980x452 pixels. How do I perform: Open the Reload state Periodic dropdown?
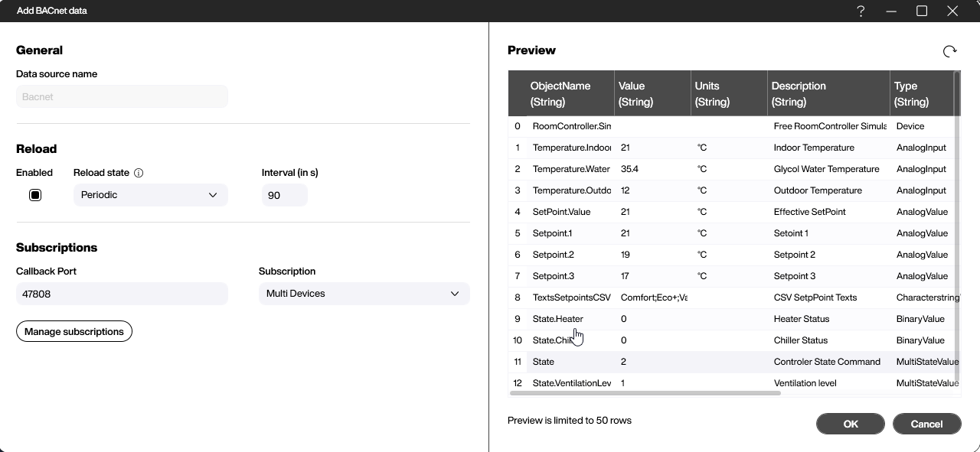[150, 195]
